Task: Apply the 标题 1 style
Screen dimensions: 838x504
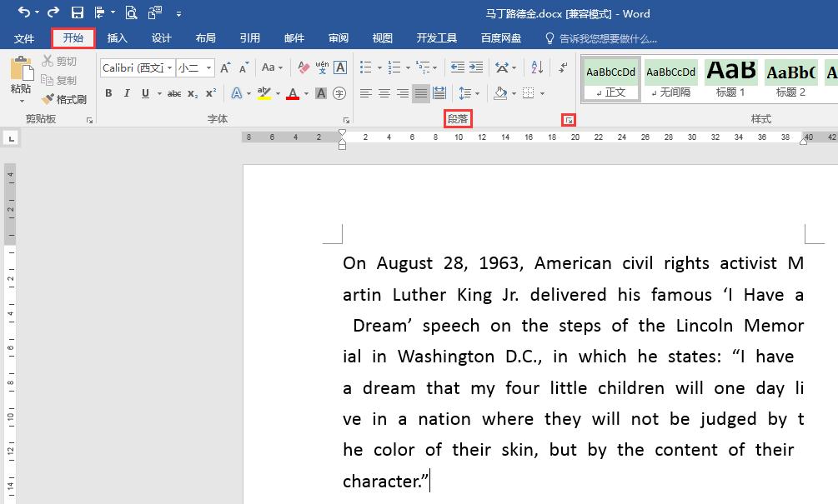Action: (x=730, y=79)
